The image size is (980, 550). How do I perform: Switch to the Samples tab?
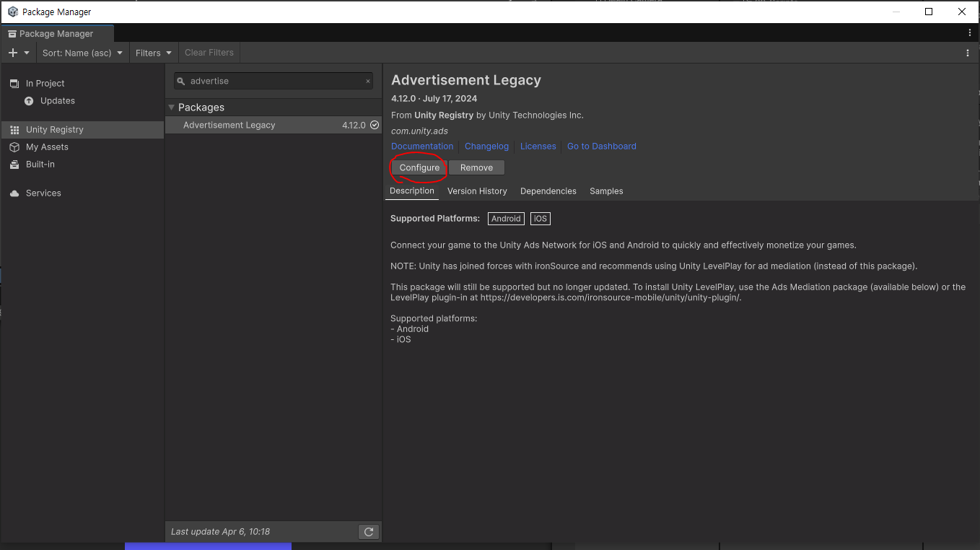point(606,191)
